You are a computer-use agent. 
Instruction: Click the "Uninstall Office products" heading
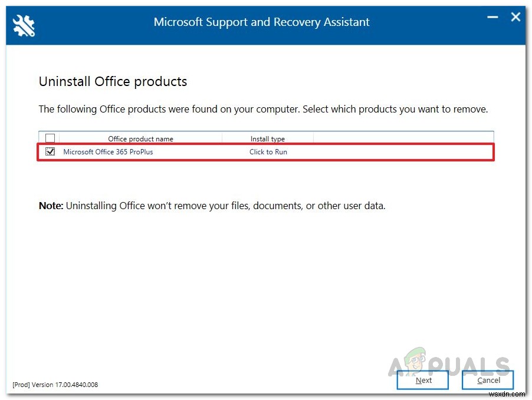coord(112,82)
